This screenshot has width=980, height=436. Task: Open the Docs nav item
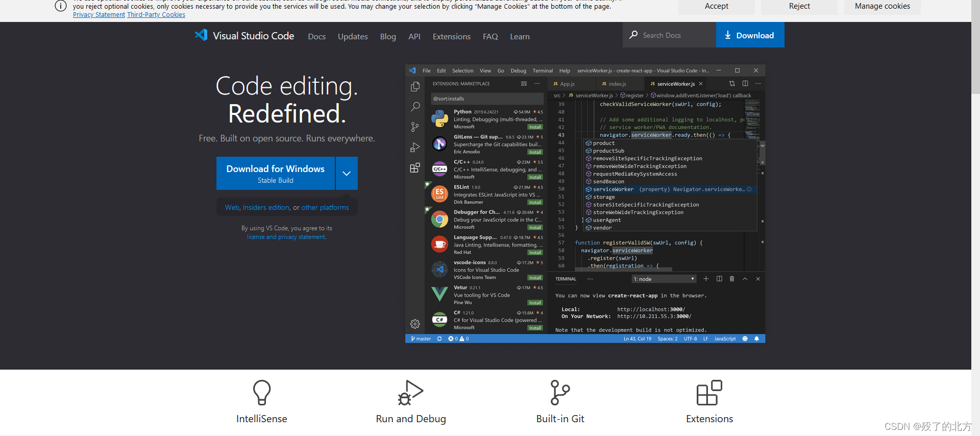(x=316, y=36)
